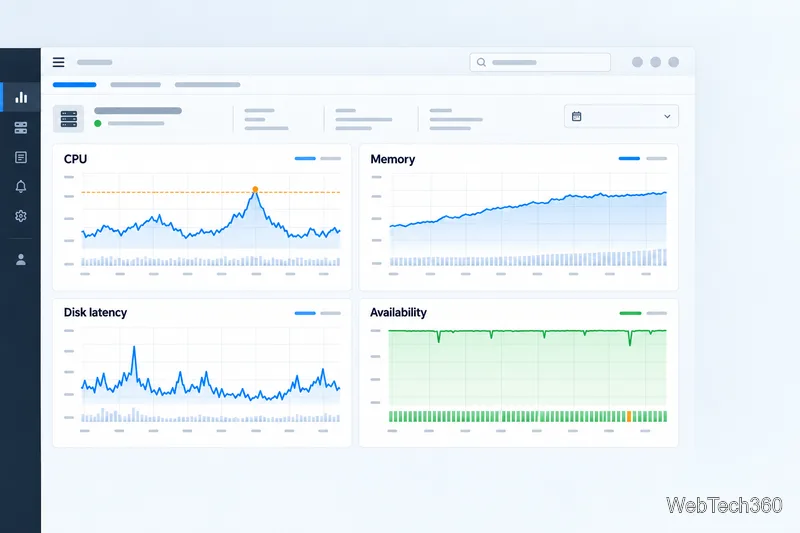Image resolution: width=800 pixels, height=533 pixels.
Task: Select the active blue first tab
Action: pyautogui.click(x=74, y=85)
